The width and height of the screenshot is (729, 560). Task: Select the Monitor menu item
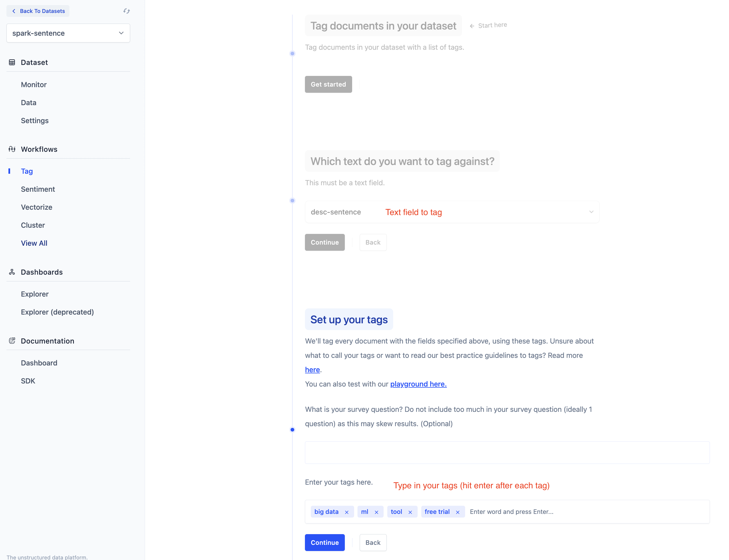[x=34, y=85]
